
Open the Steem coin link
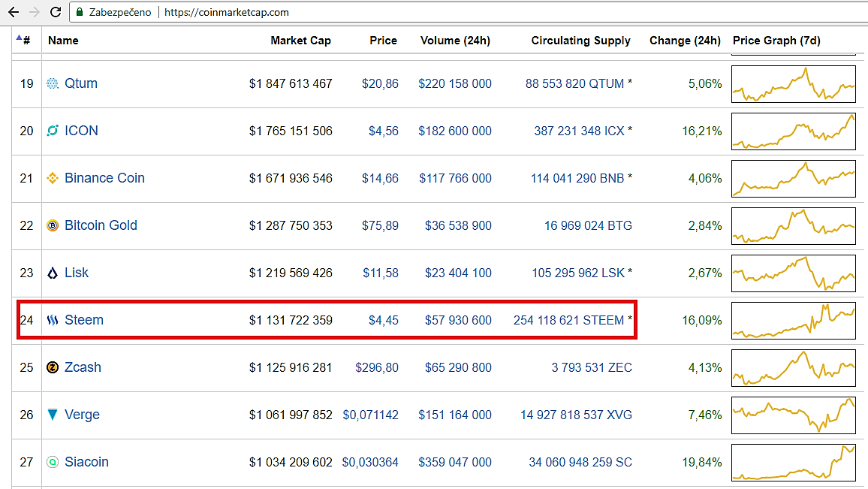(84, 320)
